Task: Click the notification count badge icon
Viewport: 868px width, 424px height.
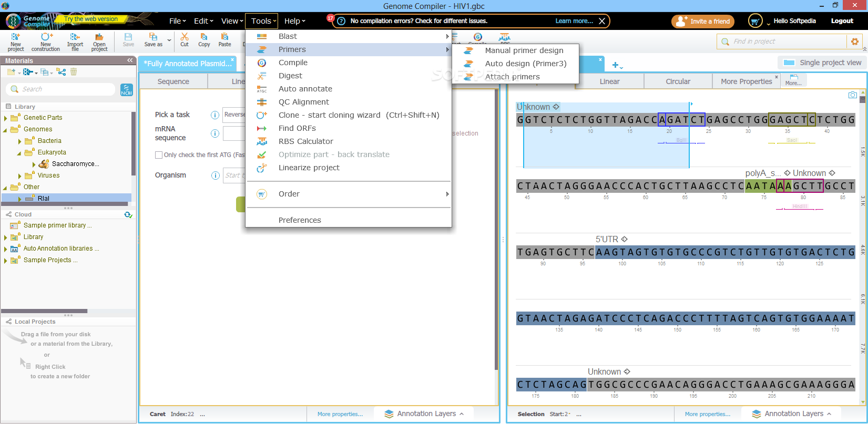Action: coord(331,18)
